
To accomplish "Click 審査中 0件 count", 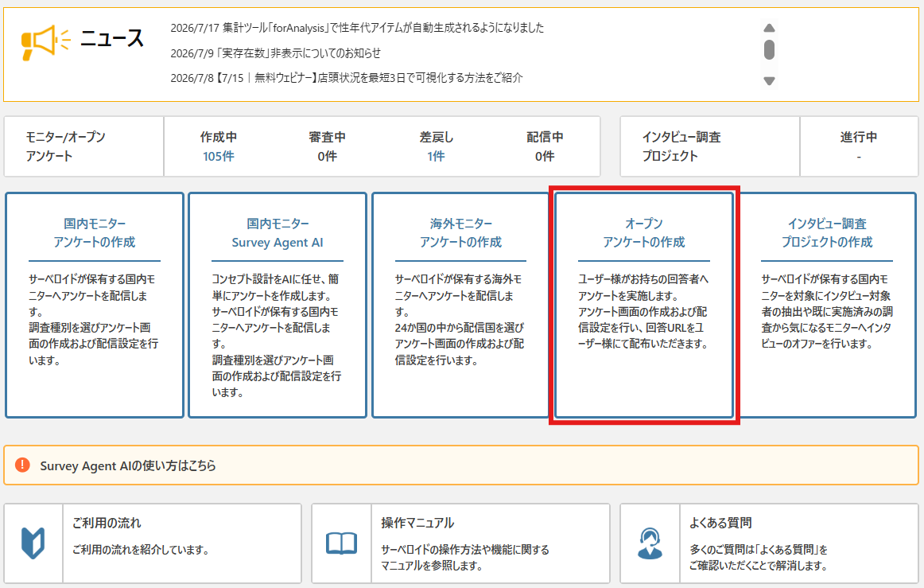I will coord(327,156).
